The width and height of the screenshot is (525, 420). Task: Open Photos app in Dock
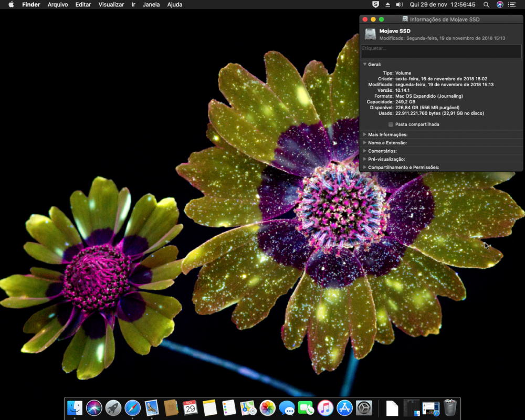tap(268, 407)
